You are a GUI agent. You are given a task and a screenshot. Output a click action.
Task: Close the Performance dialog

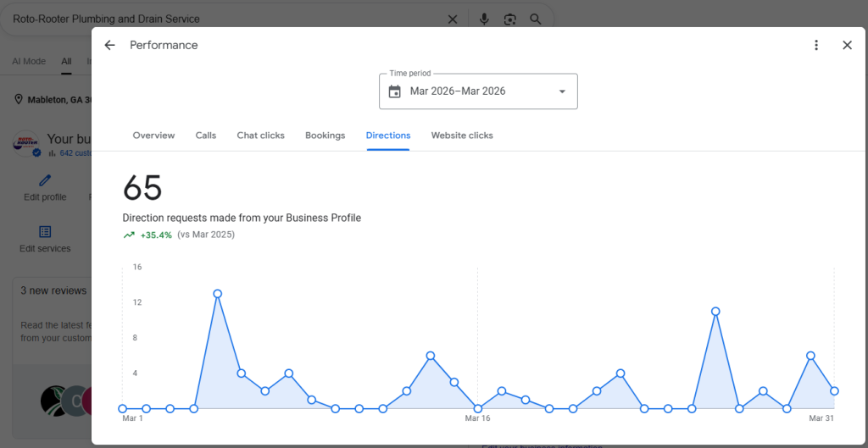click(847, 46)
